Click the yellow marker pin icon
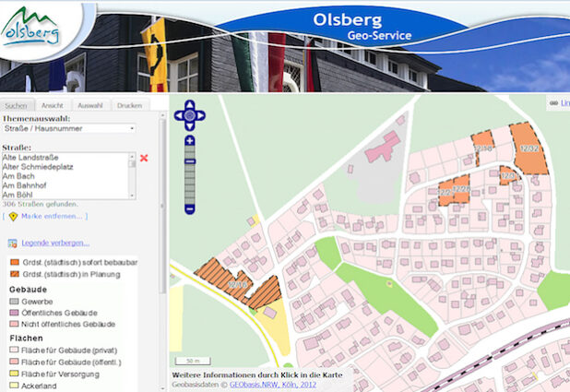The height and width of the screenshot is (392, 570). coord(13,217)
